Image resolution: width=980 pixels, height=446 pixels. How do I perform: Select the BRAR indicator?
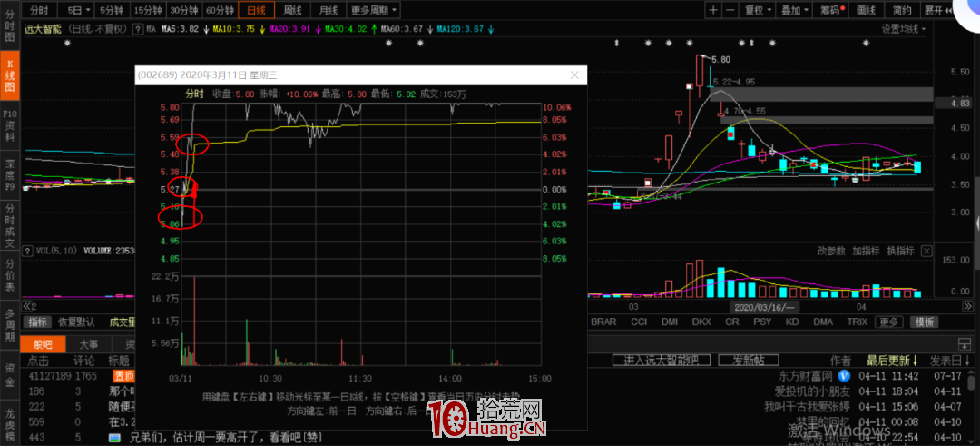click(x=603, y=322)
